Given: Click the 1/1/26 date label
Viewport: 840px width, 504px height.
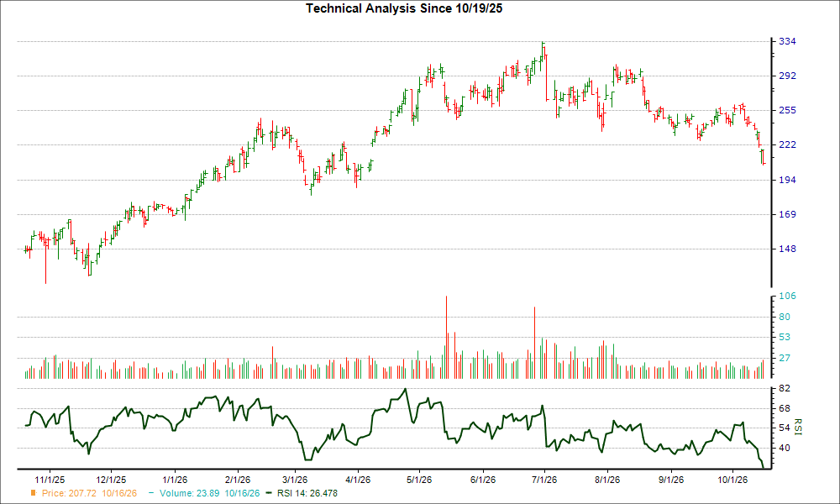Looking at the screenshot, I should coord(175,480).
